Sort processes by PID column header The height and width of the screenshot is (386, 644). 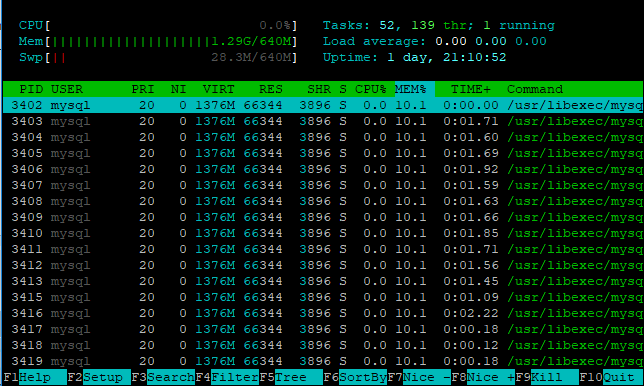pyautogui.click(x=31, y=89)
